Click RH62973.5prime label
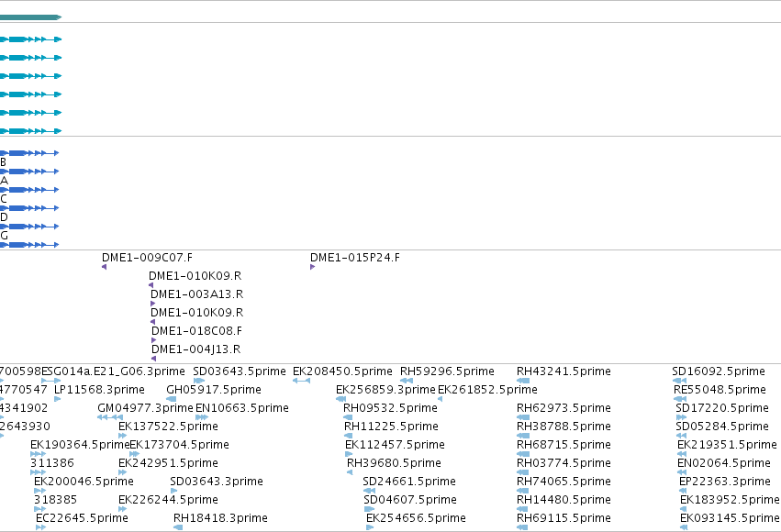This screenshot has height=532, width=781. (x=563, y=408)
